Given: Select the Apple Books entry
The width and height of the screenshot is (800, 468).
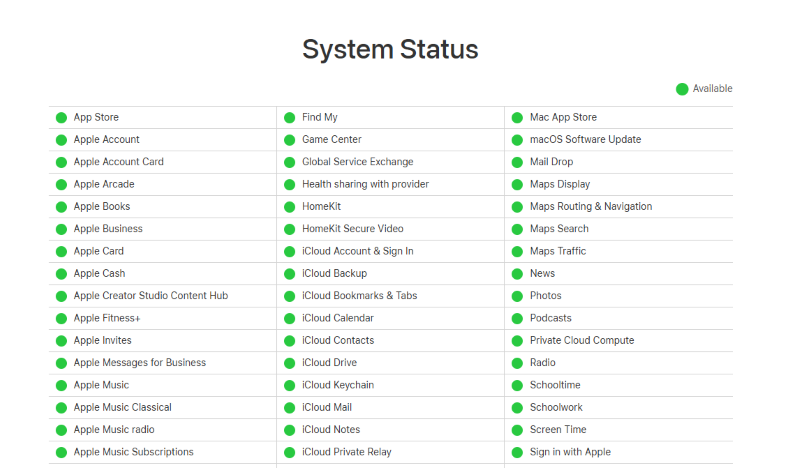Looking at the screenshot, I should [x=102, y=206].
